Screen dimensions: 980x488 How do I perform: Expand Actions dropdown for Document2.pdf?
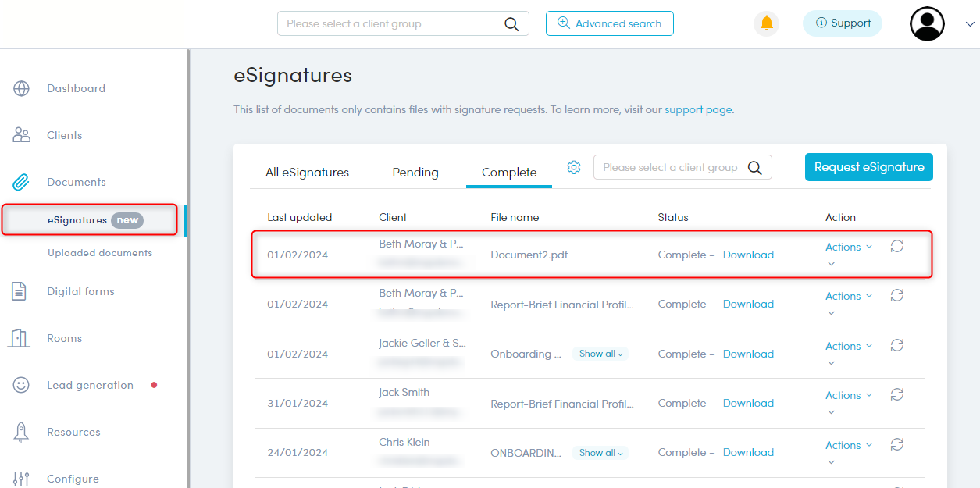click(849, 247)
